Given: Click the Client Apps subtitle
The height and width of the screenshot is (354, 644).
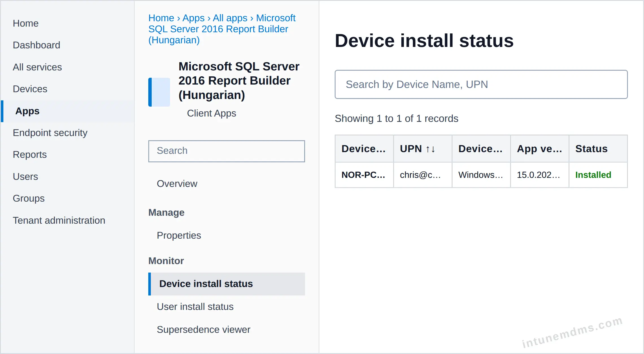Looking at the screenshot, I should pyautogui.click(x=212, y=113).
